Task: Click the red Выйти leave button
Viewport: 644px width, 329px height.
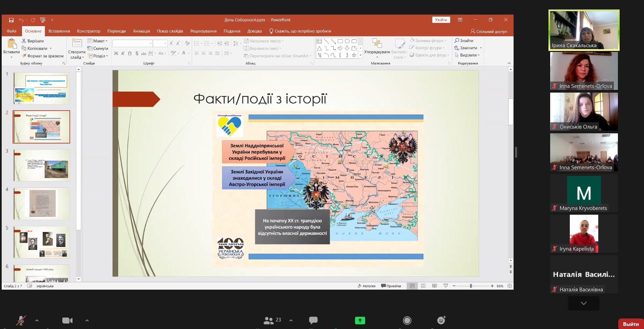Action: tap(630, 324)
